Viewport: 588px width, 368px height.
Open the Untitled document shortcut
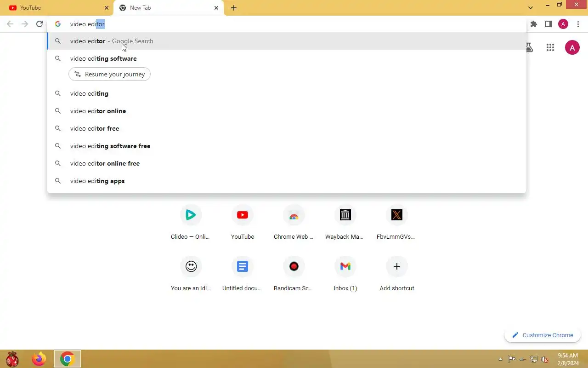(243, 275)
